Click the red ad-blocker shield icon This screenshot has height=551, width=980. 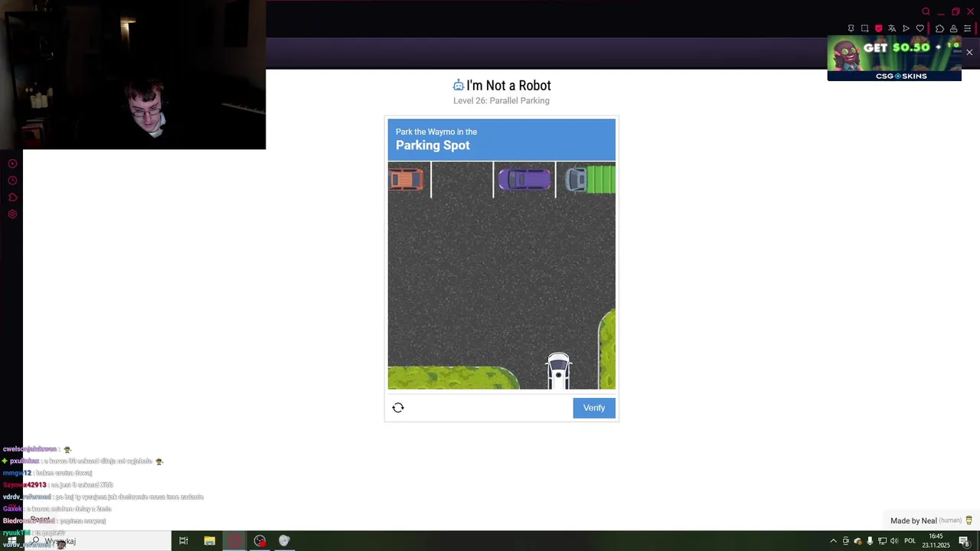click(878, 28)
